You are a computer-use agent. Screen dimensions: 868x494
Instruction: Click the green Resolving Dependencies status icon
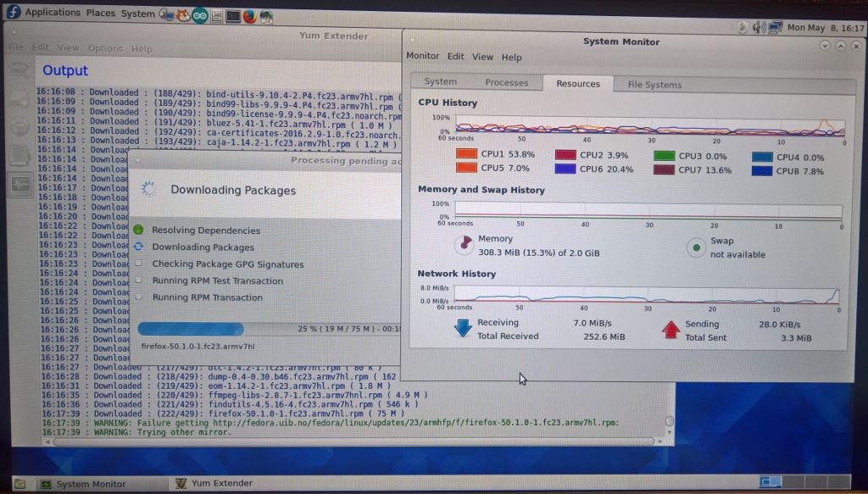click(138, 230)
